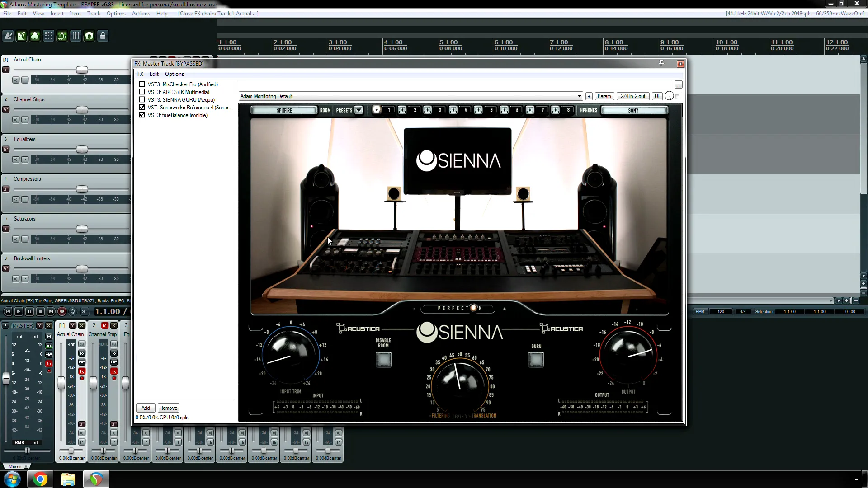This screenshot has height=488, width=868.
Task: Toggle the GURU button in SIENNA
Action: tap(536, 359)
